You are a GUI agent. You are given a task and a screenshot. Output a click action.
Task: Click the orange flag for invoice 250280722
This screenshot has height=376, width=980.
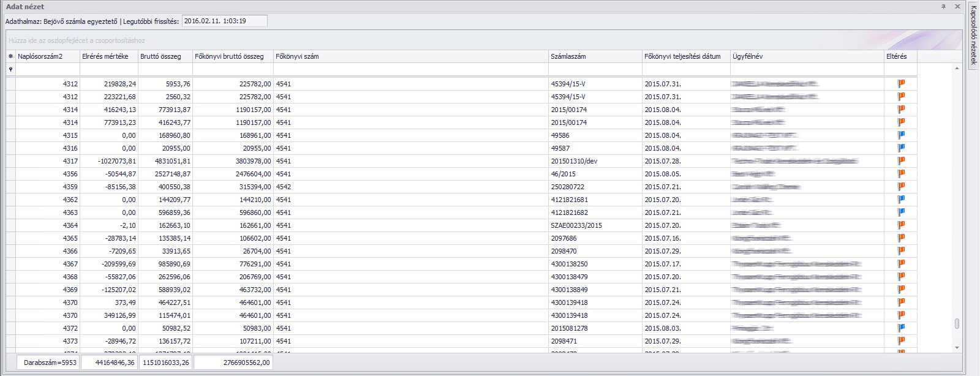click(x=901, y=187)
